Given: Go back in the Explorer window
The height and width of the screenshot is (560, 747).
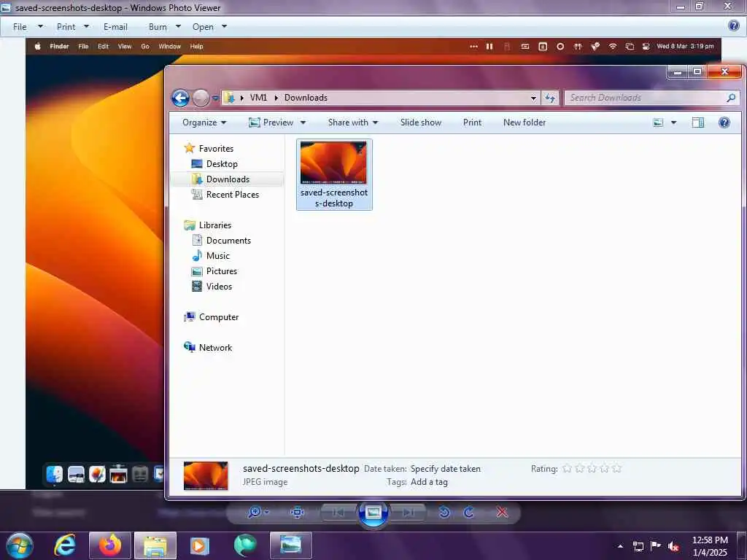Looking at the screenshot, I should click(x=181, y=98).
